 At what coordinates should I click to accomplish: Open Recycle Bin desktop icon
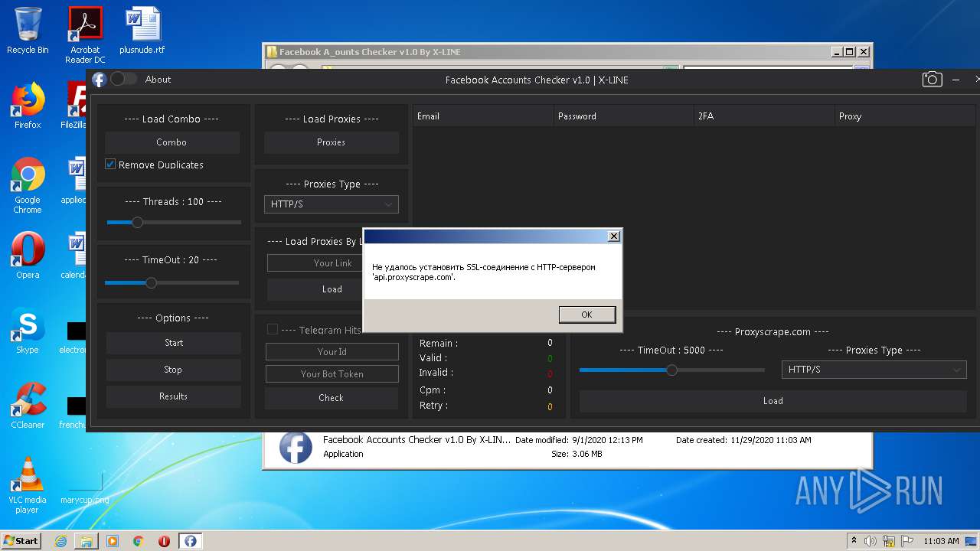click(28, 31)
